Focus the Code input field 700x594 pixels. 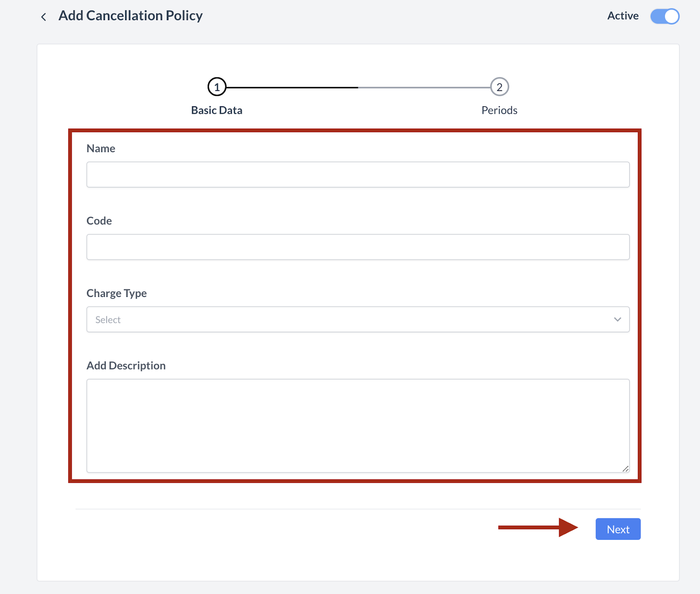pos(357,247)
